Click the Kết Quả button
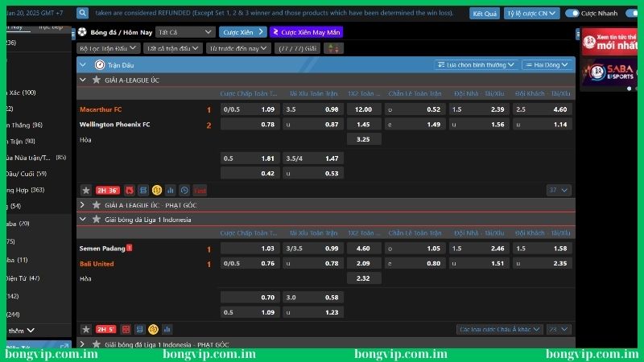Screen dimensions: 644x362 tap(485, 14)
